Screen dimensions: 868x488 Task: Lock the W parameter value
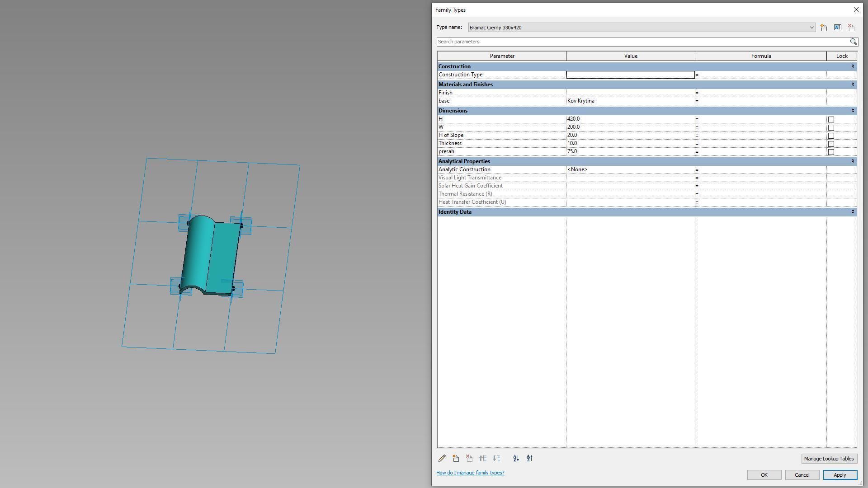[831, 127]
